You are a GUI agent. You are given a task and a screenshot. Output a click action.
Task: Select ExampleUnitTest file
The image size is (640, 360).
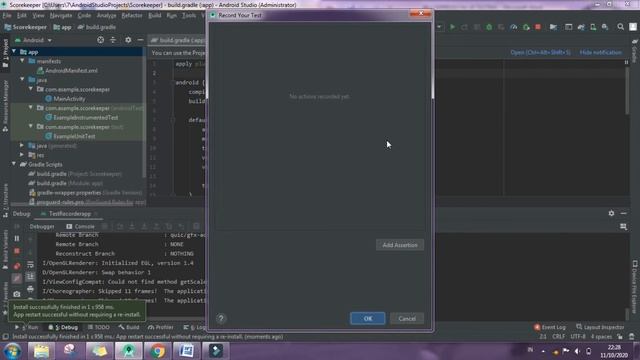coord(70,136)
